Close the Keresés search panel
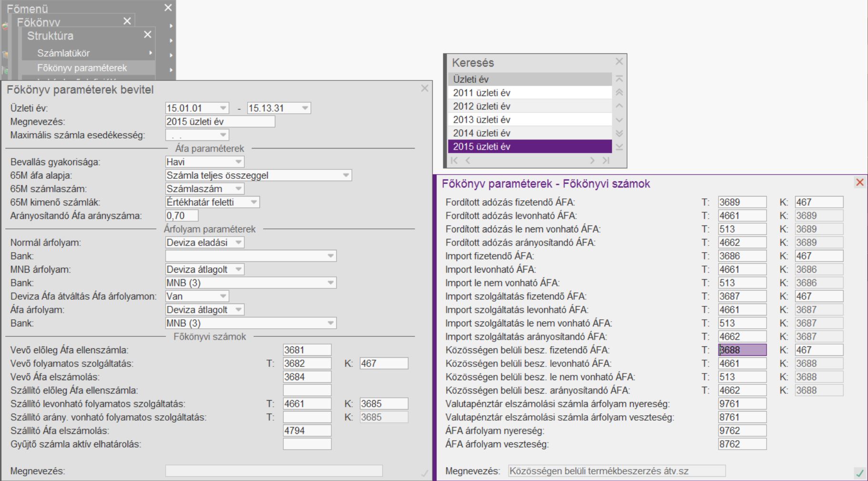This screenshot has width=868, height=481. pos(619,61)
